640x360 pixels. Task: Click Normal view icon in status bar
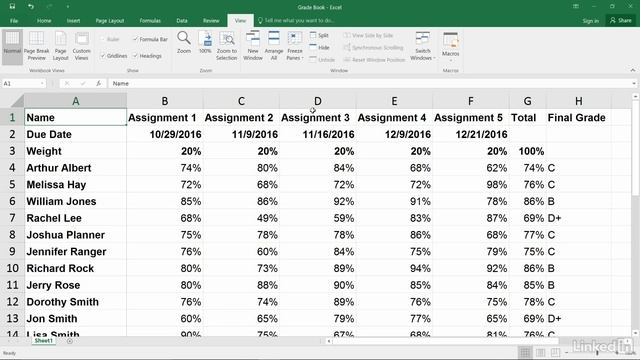click(x=525, y=352)
